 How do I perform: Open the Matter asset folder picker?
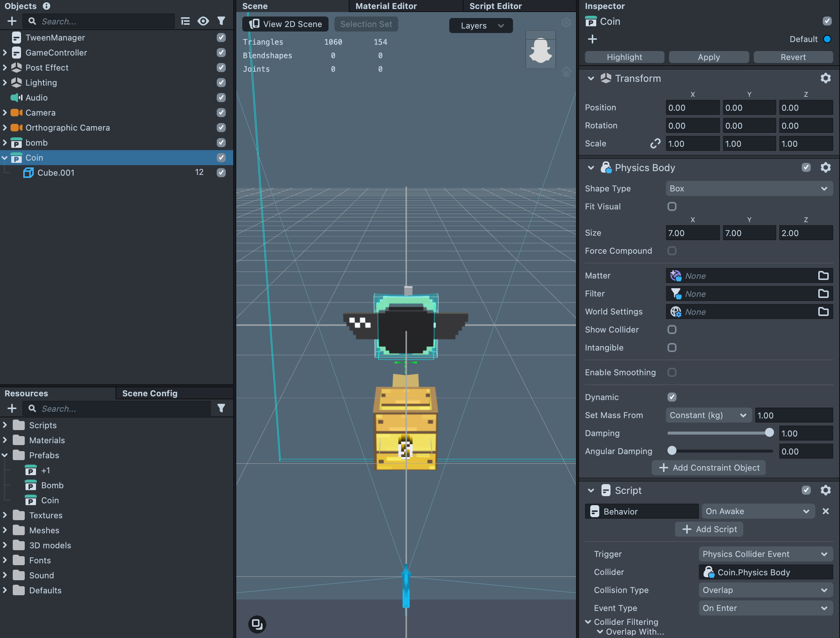coord(823,275)
